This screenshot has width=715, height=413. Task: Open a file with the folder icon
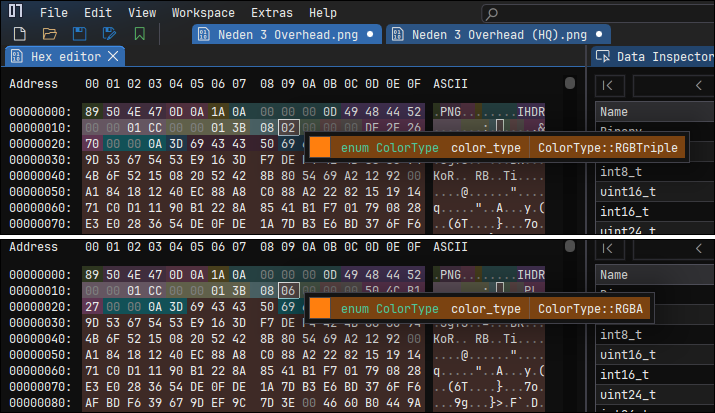pyautogui.click(x=50, y=34)
